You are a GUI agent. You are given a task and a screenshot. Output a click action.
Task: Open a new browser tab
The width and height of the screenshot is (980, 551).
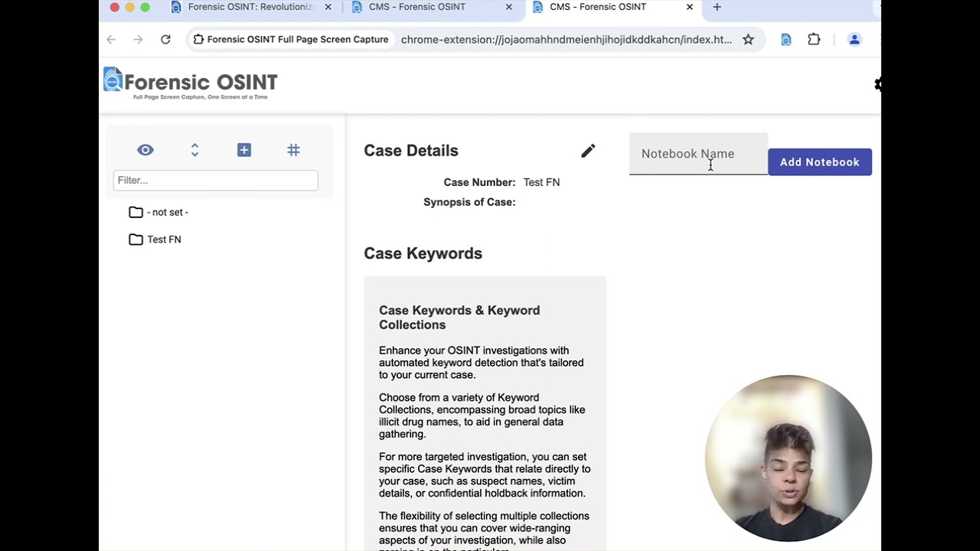tap(717, 7)
